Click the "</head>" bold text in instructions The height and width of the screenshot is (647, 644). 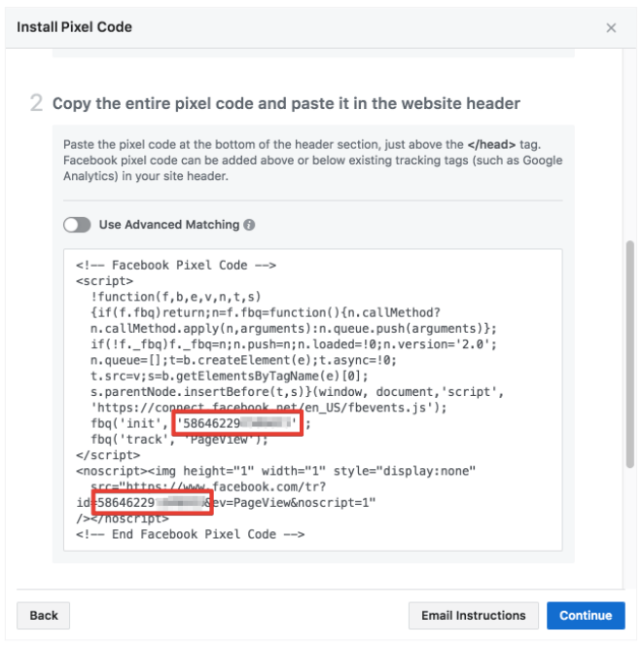(x=491, y=144)
